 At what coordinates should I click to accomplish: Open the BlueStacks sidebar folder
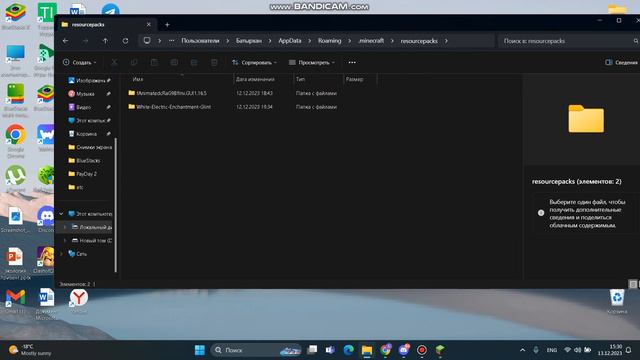click(85, 160)
